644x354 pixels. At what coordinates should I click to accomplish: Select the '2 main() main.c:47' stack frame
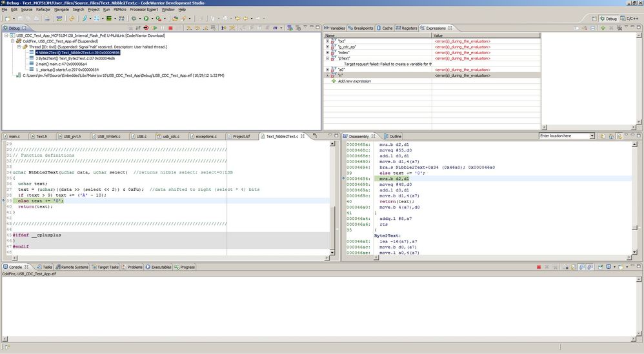coord(61,64)
